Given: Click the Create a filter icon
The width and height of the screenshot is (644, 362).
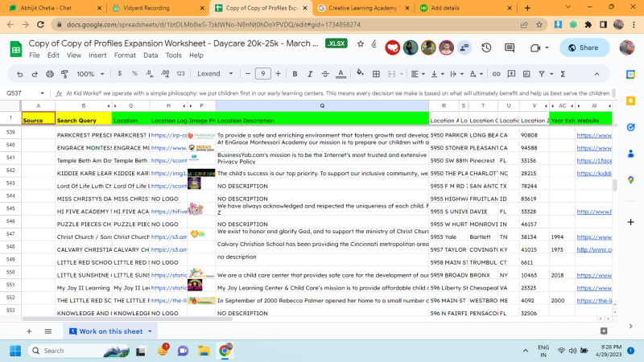Looking at the screenshot, I should tap(542, 74).
